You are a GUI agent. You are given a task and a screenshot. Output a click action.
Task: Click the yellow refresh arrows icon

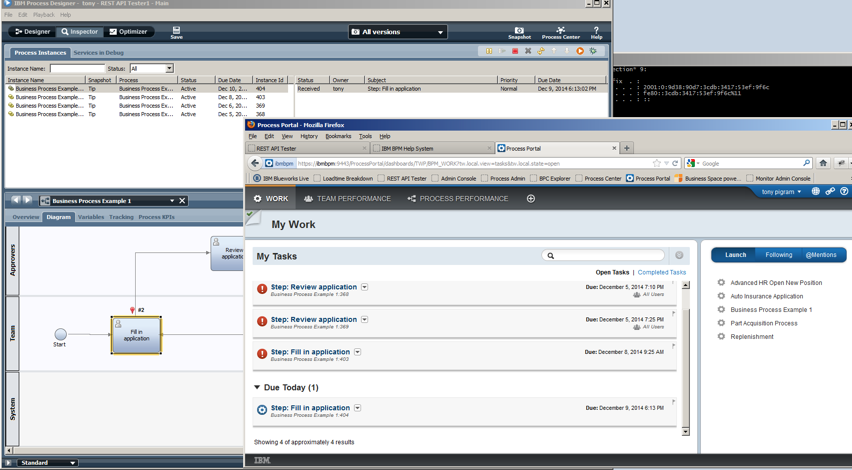point(541,51)
